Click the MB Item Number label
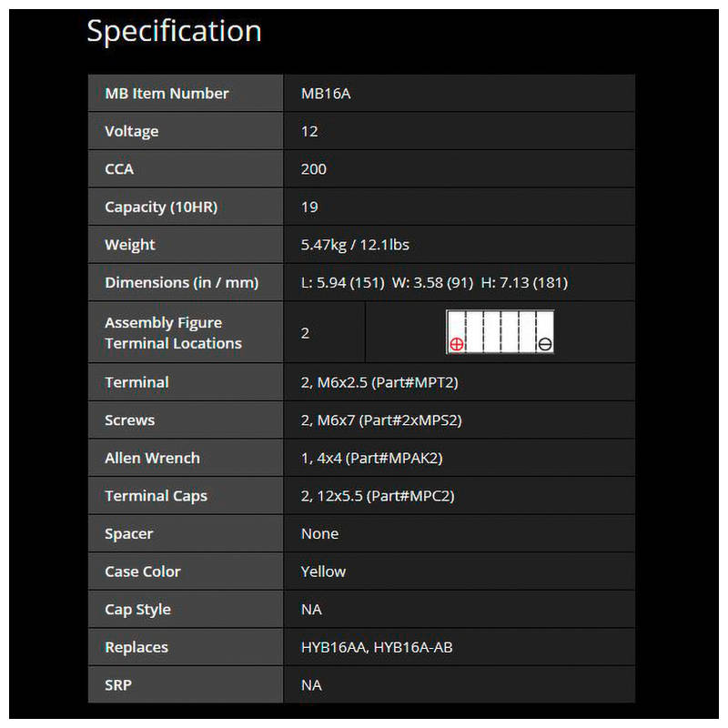Image resolution: width=728 pixels, height=728 pixels. [167, 94]
